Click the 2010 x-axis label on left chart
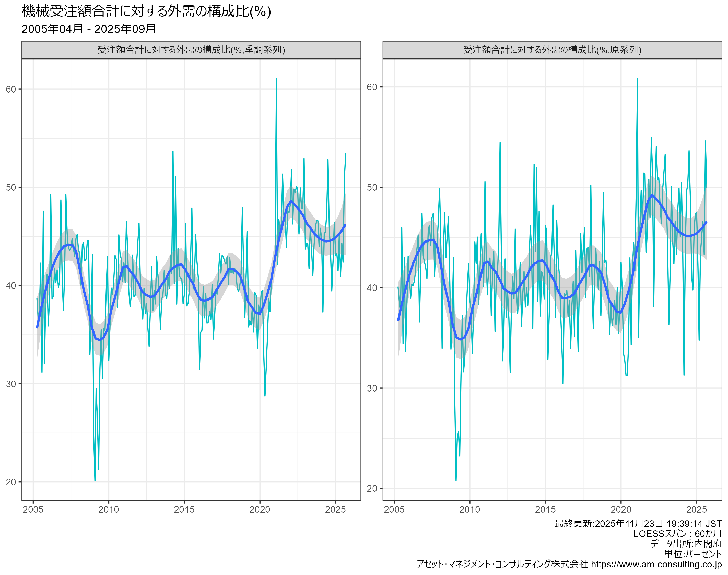This screenshot has width=728, height=575. pyautogui.click(x=109, y=510)
